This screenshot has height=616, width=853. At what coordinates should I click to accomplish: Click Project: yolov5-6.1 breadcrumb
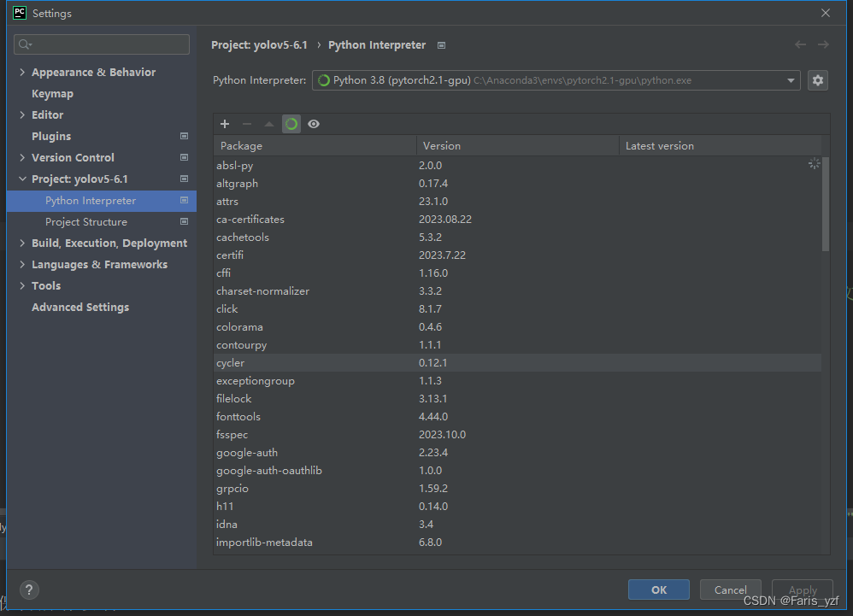coord(259,45)
